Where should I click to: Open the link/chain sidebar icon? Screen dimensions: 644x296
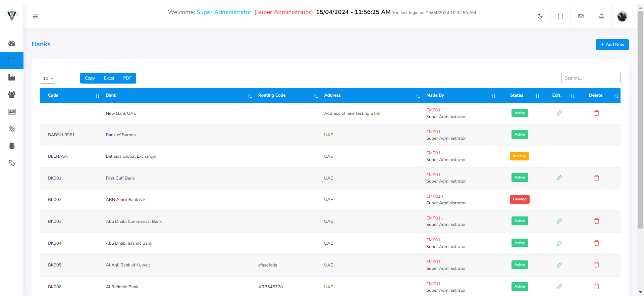12,163
